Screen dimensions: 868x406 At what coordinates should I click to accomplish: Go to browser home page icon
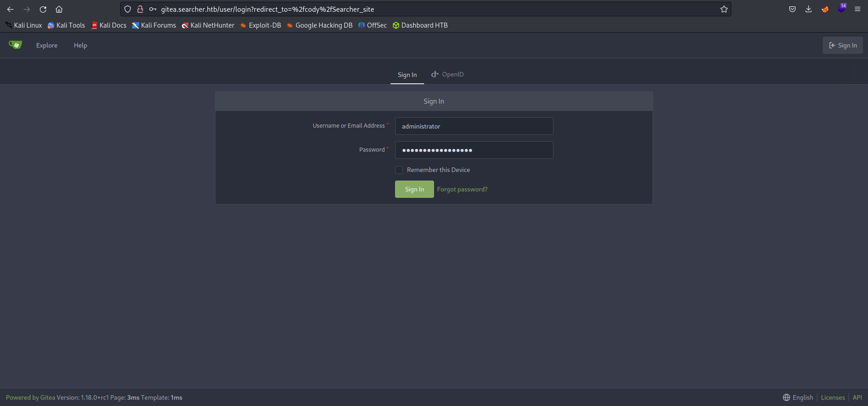click(59, 10)
